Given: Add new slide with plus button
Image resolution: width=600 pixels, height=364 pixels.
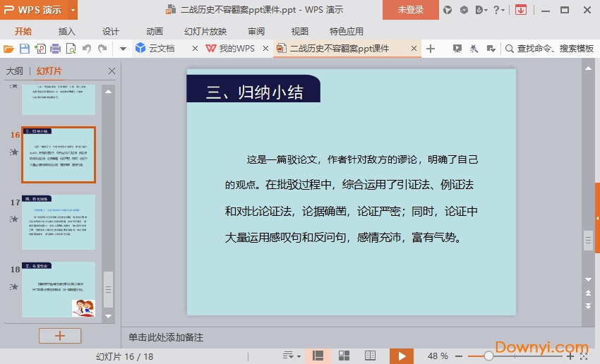Looking at the screenshot, I should coord(60,336).
